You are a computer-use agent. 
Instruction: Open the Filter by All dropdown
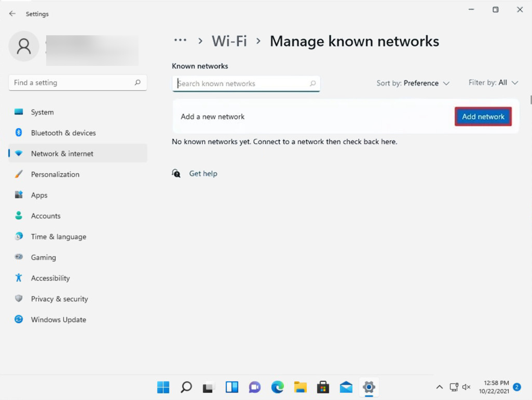(493, 82)
